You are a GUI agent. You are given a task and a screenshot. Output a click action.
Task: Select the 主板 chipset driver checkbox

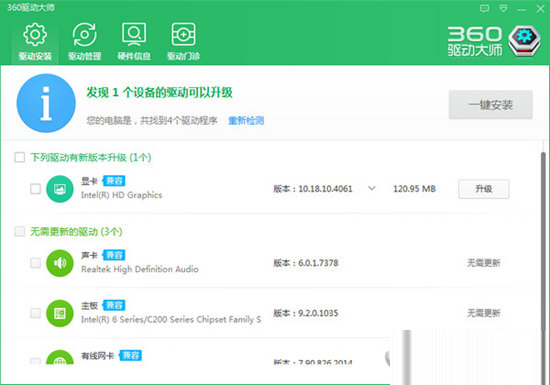[35, 313]
